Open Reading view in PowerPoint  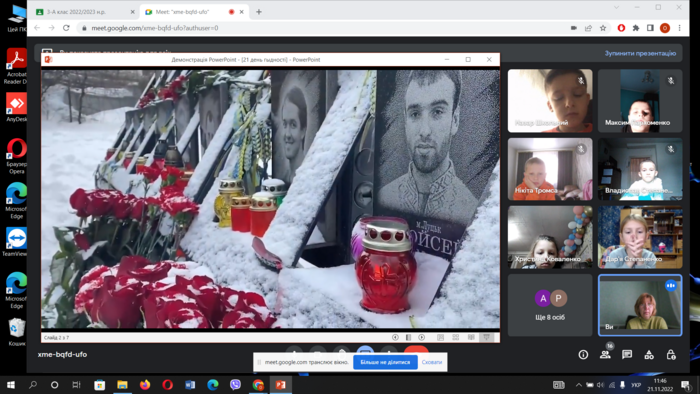coord(471,337)
